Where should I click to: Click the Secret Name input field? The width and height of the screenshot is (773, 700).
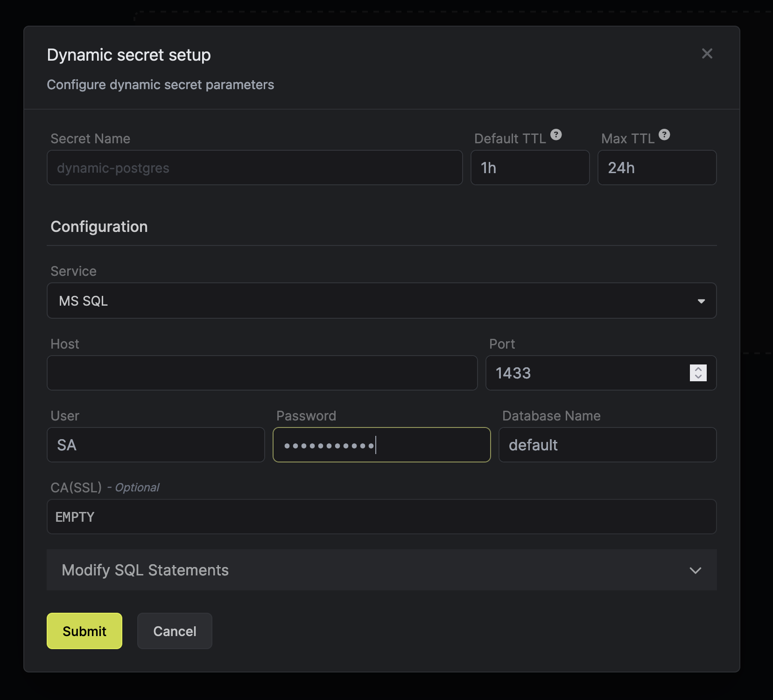pos(255,168)
